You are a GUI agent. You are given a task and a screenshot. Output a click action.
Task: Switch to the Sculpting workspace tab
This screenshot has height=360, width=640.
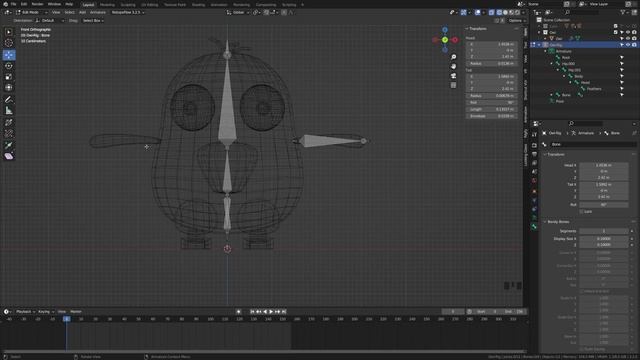pyautogui.click(x=128, y=4)
